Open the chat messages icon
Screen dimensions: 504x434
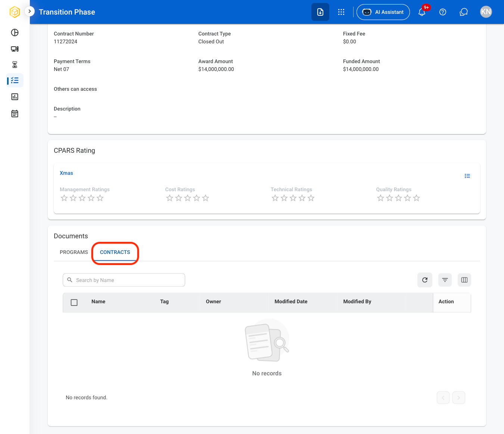pos(464,12)
